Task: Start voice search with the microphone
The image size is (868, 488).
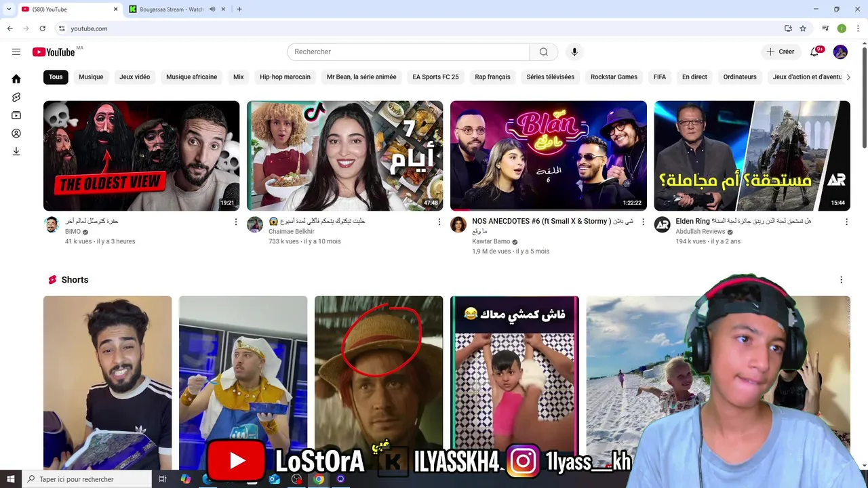Action: (574, 52)
